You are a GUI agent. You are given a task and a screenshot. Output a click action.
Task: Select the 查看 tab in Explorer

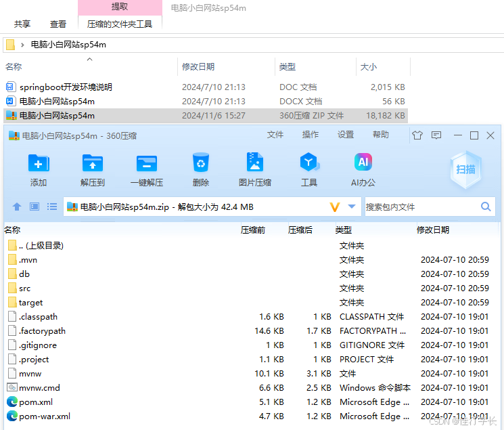click(58, 24)
